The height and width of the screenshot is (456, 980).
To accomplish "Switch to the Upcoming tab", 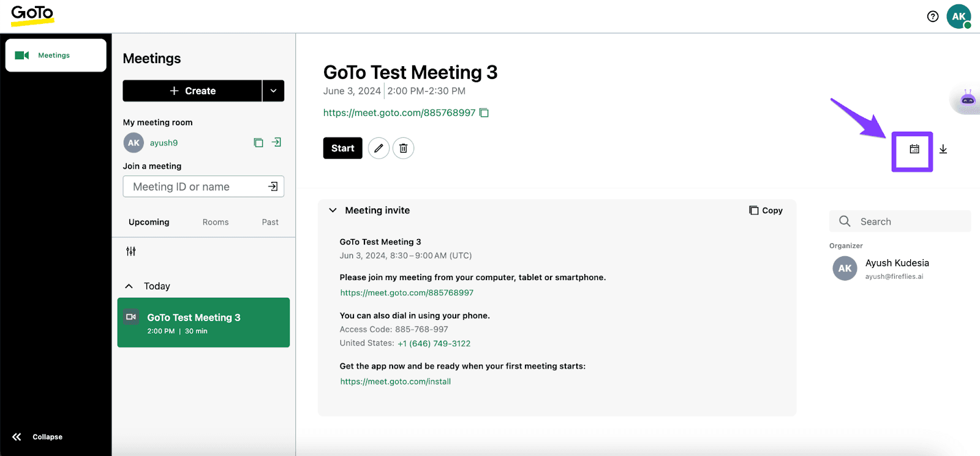I will 149,222.
